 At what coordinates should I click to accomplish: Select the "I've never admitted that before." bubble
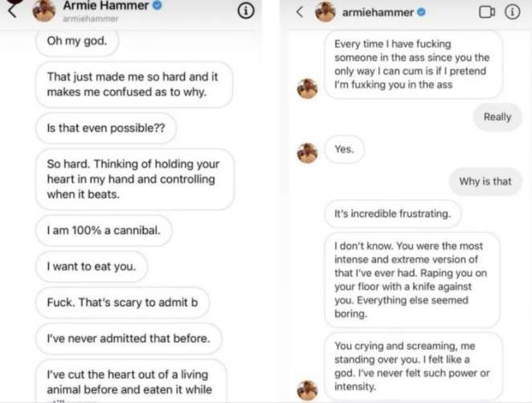click(129, 339)
